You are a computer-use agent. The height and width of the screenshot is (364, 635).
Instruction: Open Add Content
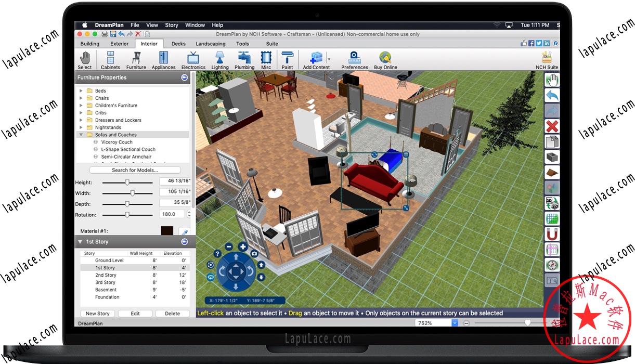316,60
